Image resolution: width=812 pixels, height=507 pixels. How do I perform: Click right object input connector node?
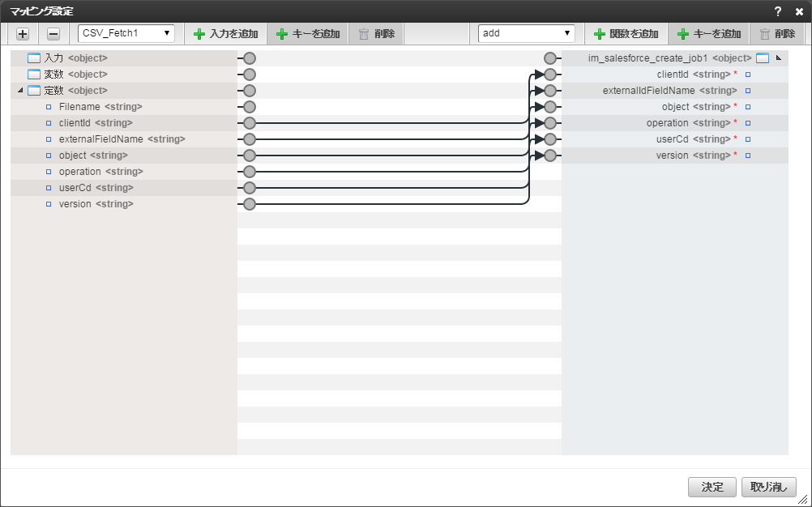coord(550,107)
